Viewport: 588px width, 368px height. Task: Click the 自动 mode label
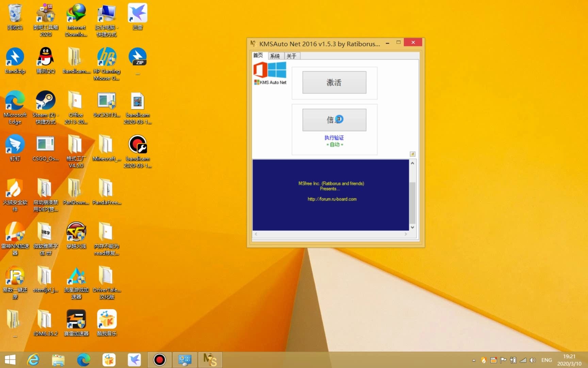pos(335,144)
